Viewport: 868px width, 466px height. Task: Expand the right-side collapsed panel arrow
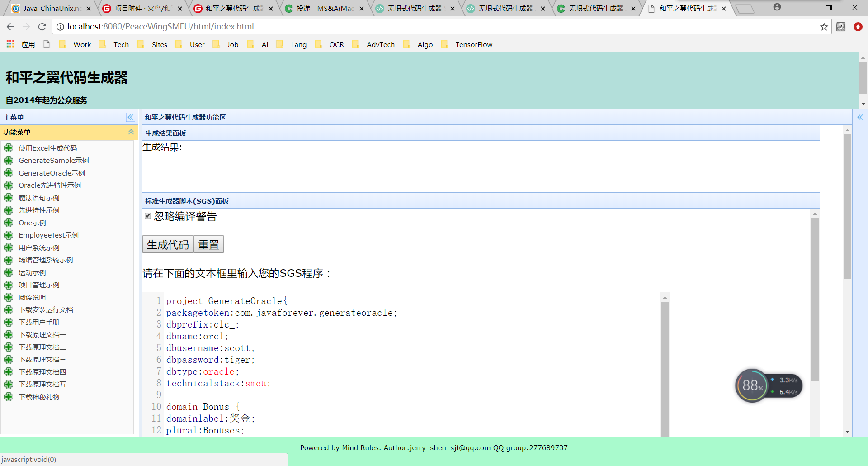[x=860, y=117]
